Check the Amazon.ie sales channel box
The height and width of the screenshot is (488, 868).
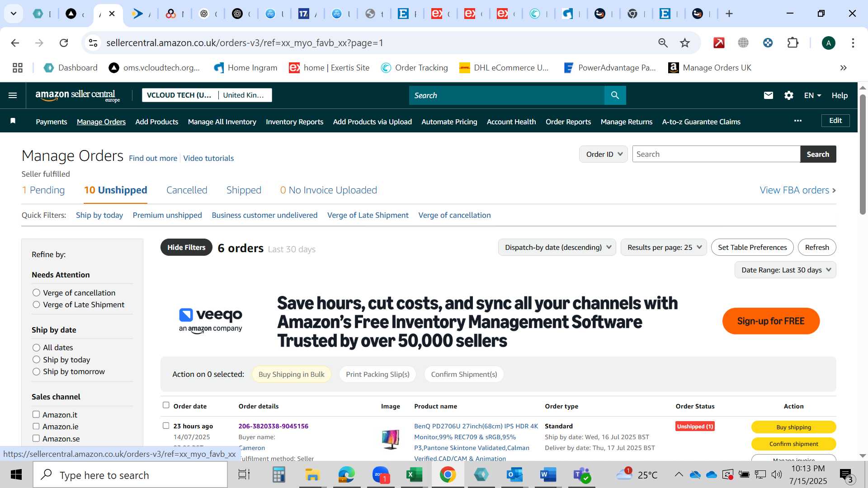(36, 426)
